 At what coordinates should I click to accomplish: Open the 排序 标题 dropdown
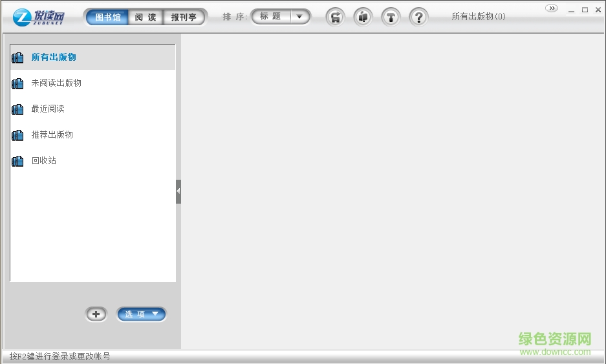pos(281,17)
